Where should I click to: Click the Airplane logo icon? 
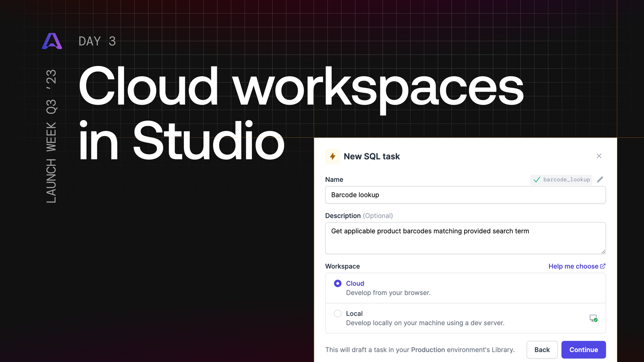coord(52,41)
